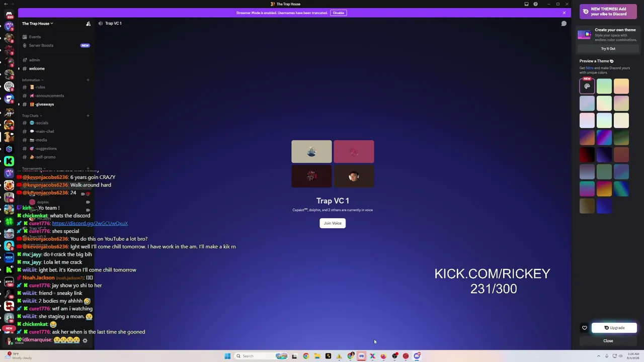Open the announcements channel
This screenshot has width=644, height=362.
55,96
